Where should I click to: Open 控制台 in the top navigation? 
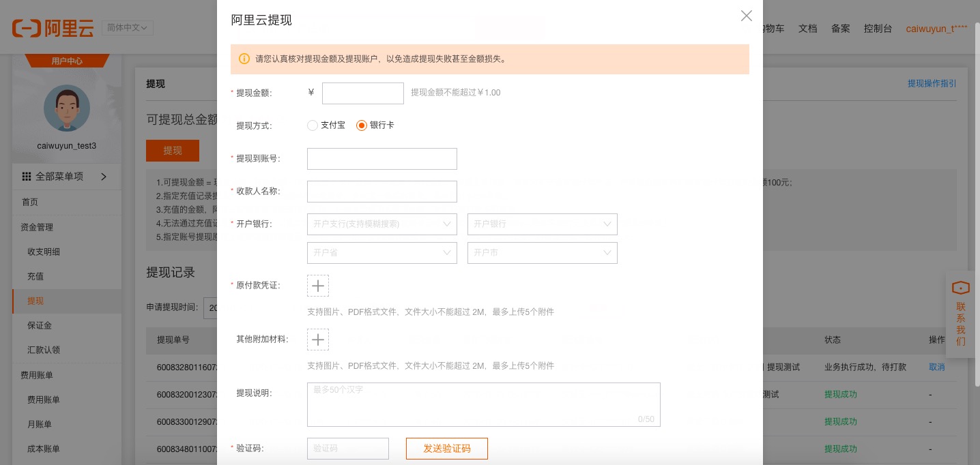(878, 29)
